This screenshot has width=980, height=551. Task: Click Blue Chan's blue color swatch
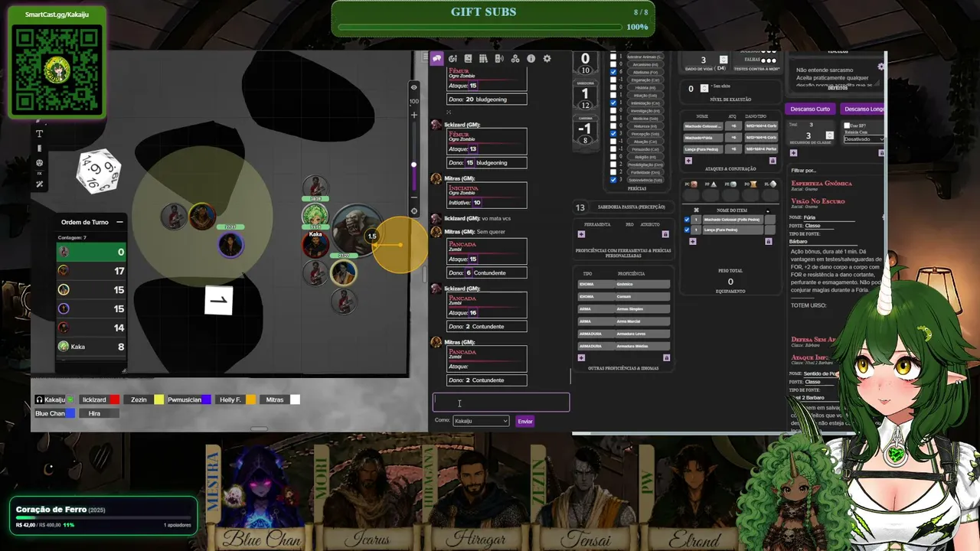click(x=70, y=413)
